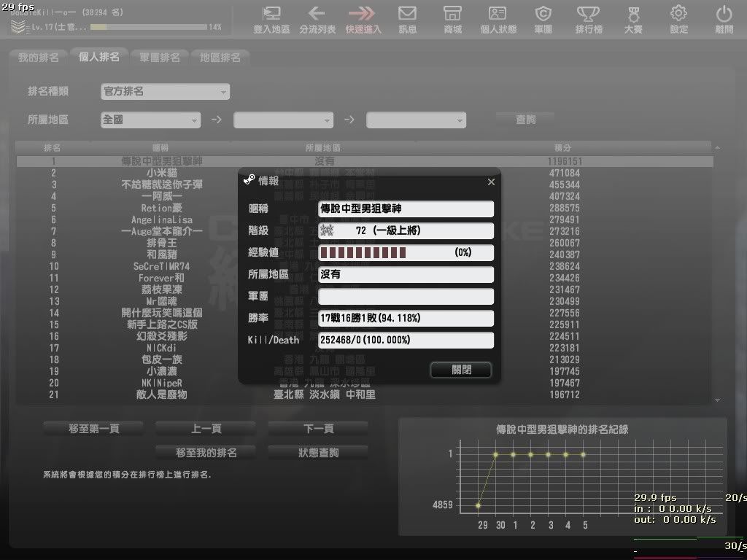747x560 pixels.
Task: Switch to the 我的排名 tab
Action: tap(38, 58)
